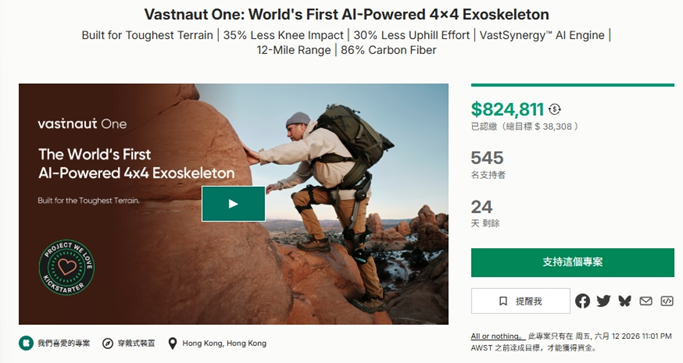Share the project on Twitter

click(x=603, y=301)
